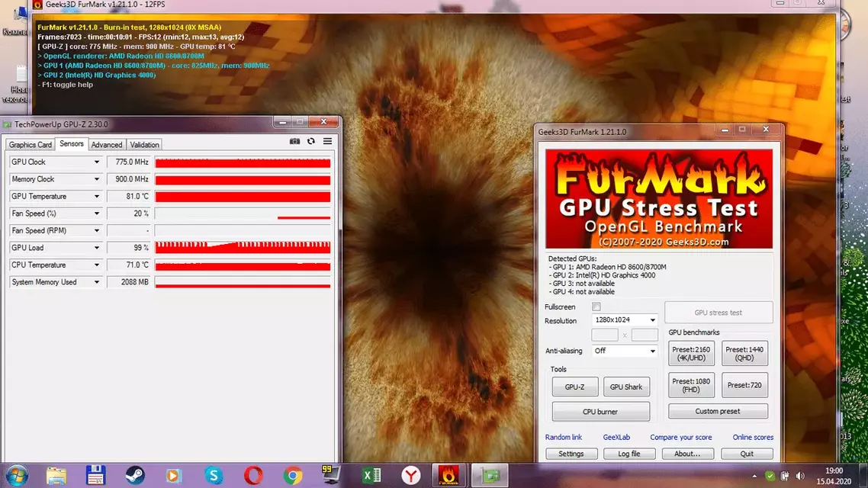Screen dimensions: 868x488
Task: Expand the System Memory Used dropdown
Action: pyautogui.click(x=97, y=282)
